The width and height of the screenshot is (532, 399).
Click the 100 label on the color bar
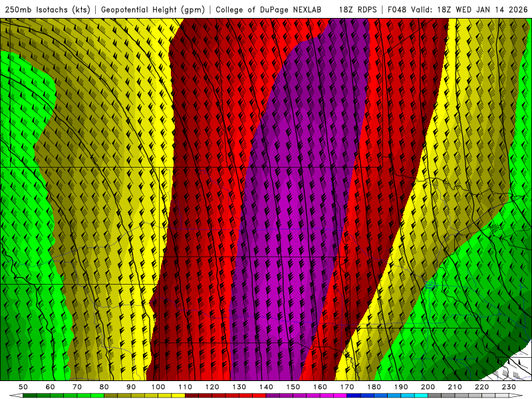point(158,387)
